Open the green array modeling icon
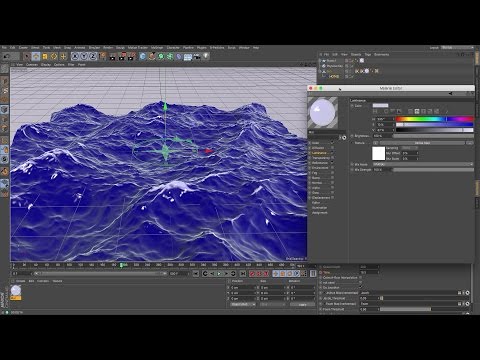 tap(170, 56)
